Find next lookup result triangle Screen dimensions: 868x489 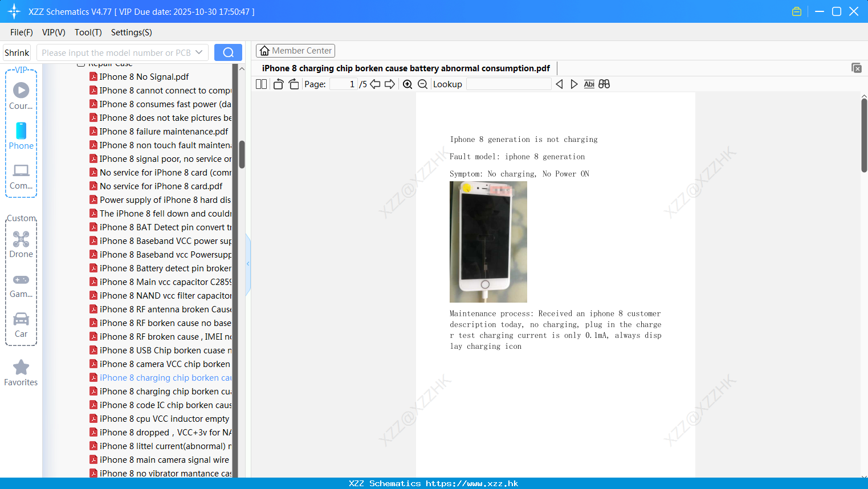click(x=574, y=84)
